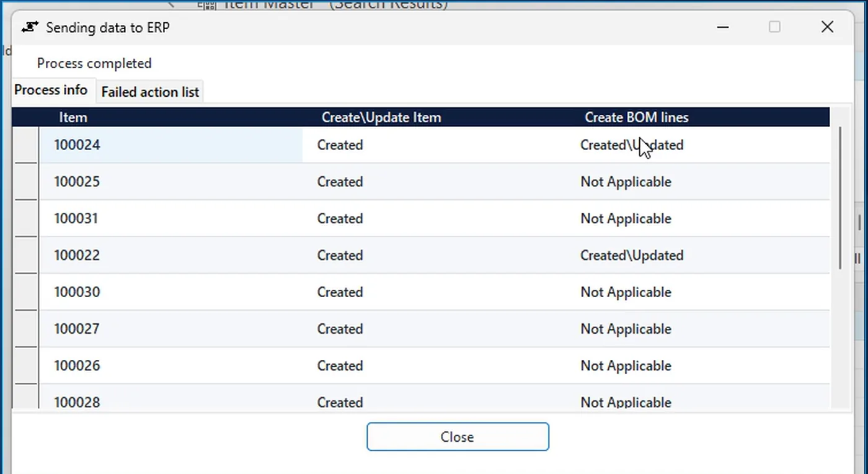This screenshot has width=868, height=474.
Task: Click Created status cell for item 100030
Action: [434, 292]
